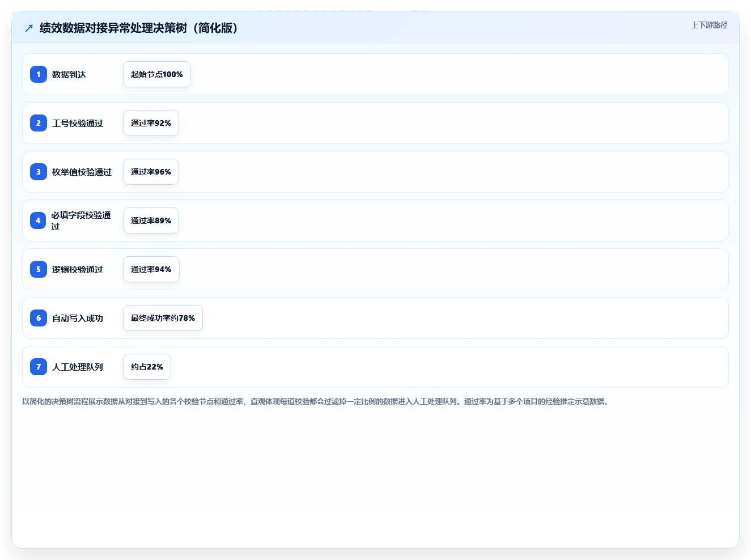Click the arrow icon beside the title

[x=29, y=28]
